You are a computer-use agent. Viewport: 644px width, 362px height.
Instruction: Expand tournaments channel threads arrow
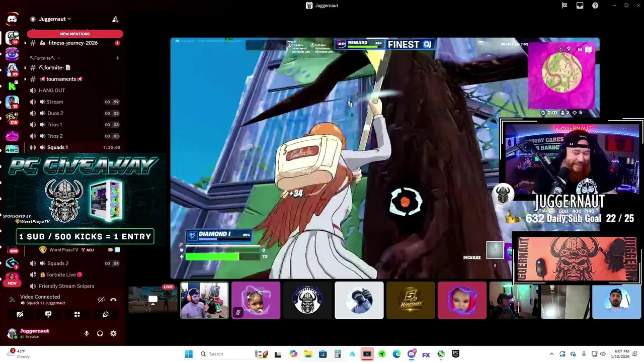pos(25,79)
